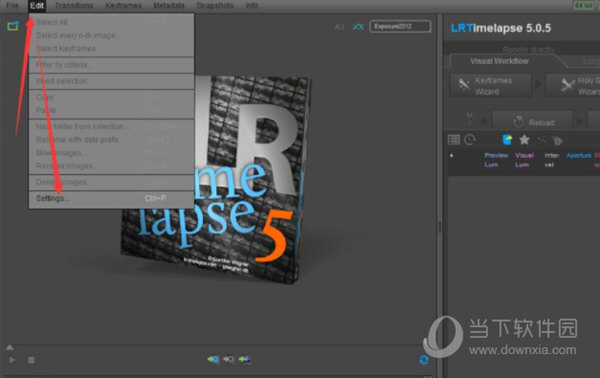The height and width of the screenshot is (378, 600).
Task: Select the ALL label near preview top
Action: [339, 27]
